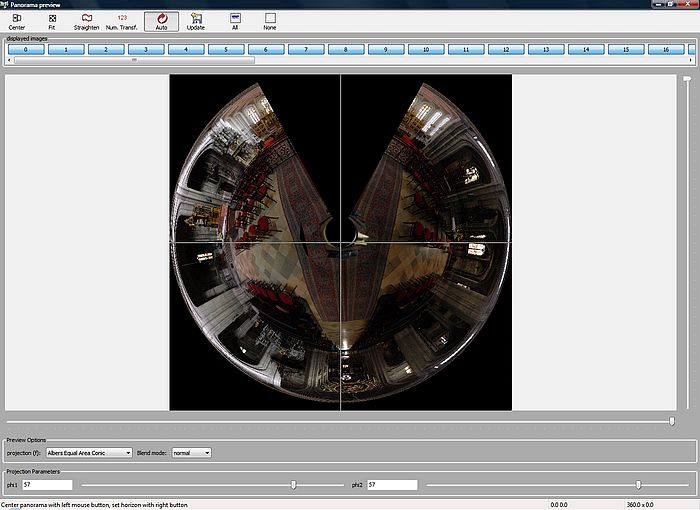This screenshot has width=700, height=510.
Task: Click the panorama preview image center
Action: [x=341, y=242]
